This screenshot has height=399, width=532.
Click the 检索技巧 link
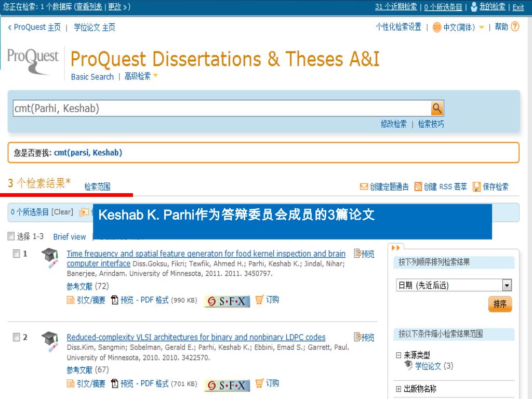coord(431,124)
